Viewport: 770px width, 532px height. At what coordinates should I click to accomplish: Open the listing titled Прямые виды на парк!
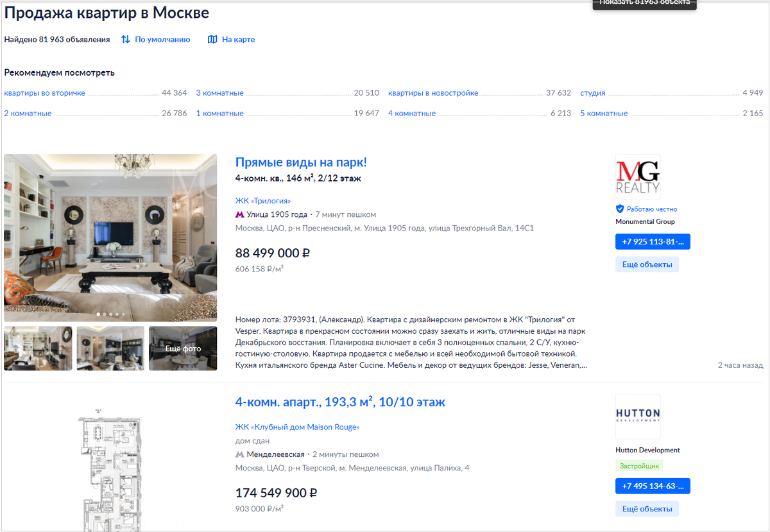[301, 162]
